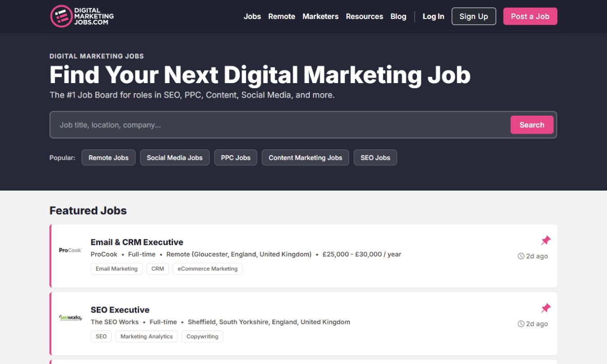The image size is (607, 364).
Task: Open the Jobs menu item
Action: click(x=252, y=16)
